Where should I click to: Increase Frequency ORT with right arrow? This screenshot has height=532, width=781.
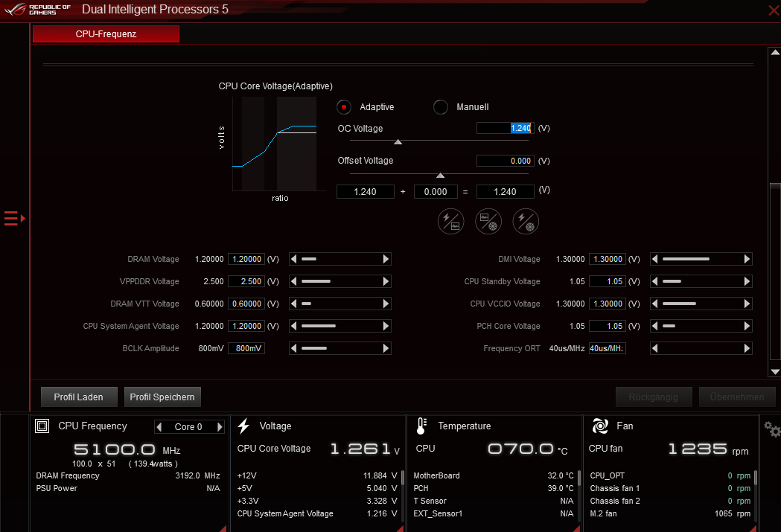tap(747, 349)
